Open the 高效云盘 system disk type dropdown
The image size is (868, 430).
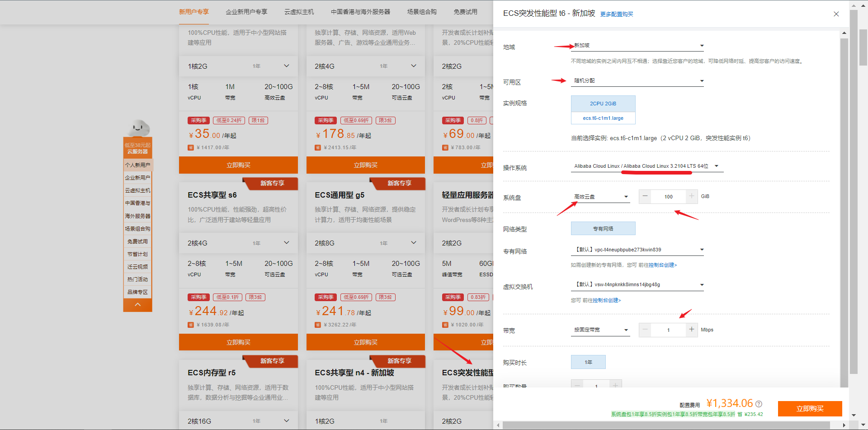pyautogui.click(x=600, y=197)
